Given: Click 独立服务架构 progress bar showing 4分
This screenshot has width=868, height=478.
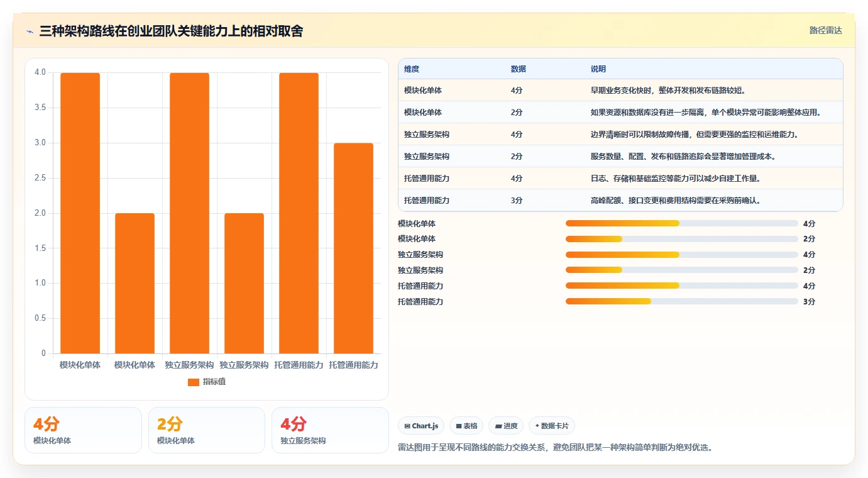Looking at the screenshot, I should click(x=682, y=255).
